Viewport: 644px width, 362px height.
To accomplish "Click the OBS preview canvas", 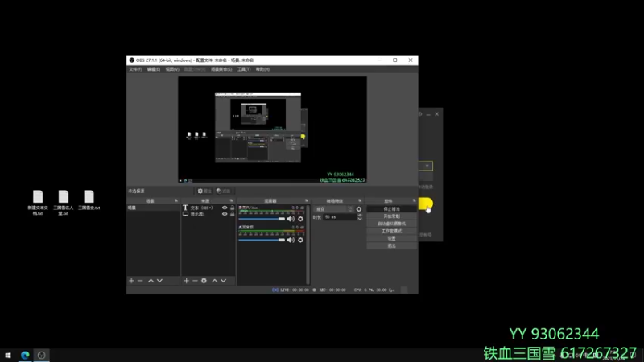I will point(272,130).
